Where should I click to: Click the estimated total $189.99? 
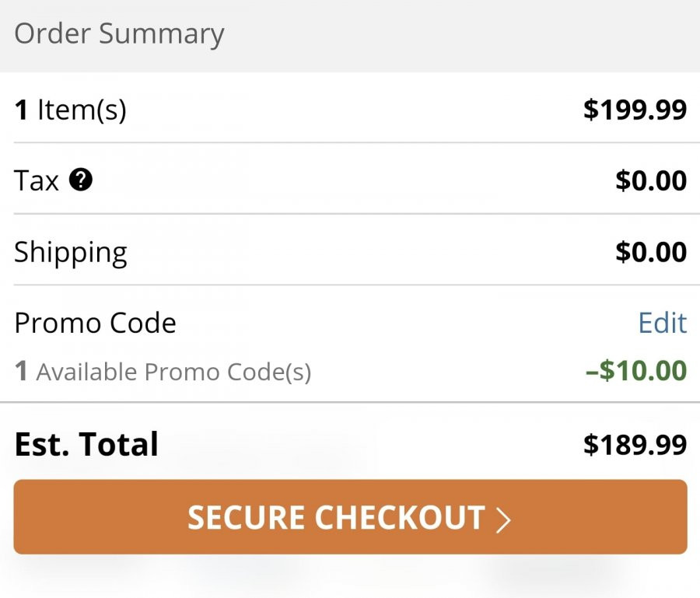[x=635, y=445]
